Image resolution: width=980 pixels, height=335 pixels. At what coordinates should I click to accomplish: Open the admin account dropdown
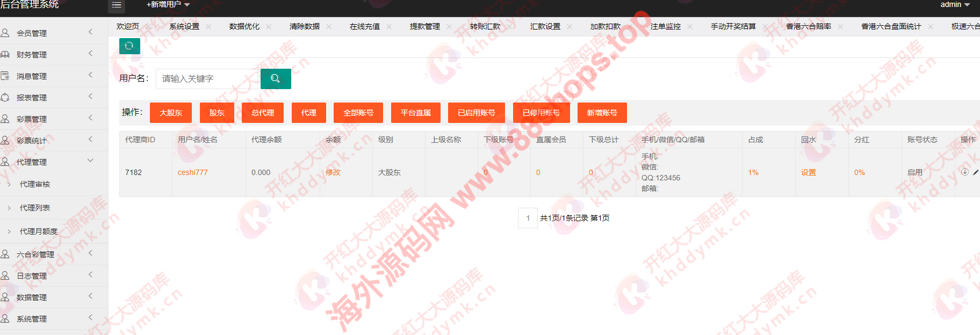955,5
